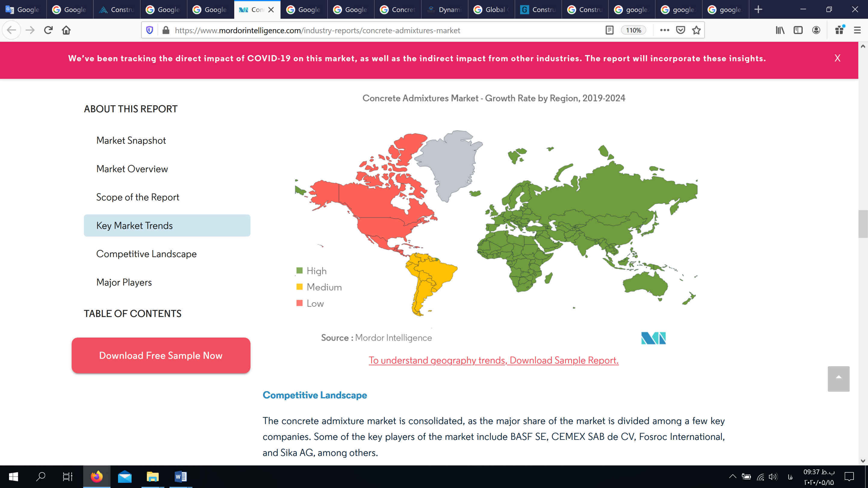
Task: Click Download Free Sample Now button
Action: pyautogui.click(x=161, y=355)
